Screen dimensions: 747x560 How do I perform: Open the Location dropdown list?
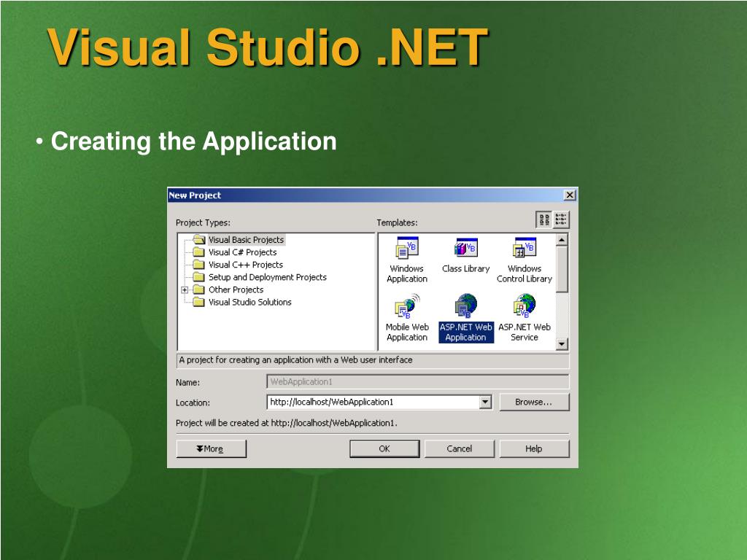pyautogui.click(x=485, y=402)
